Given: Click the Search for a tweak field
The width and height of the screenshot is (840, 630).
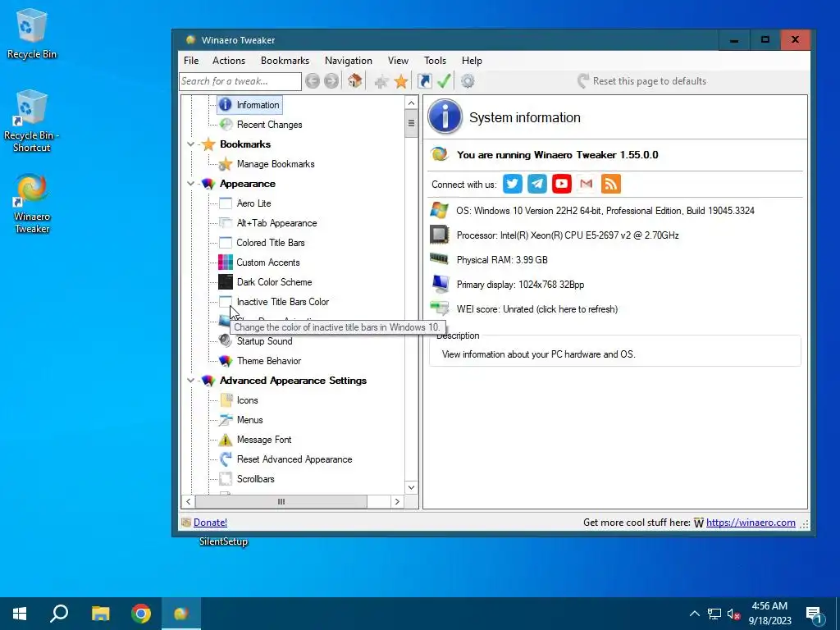Looking at the screenshot, I should 240,81.
